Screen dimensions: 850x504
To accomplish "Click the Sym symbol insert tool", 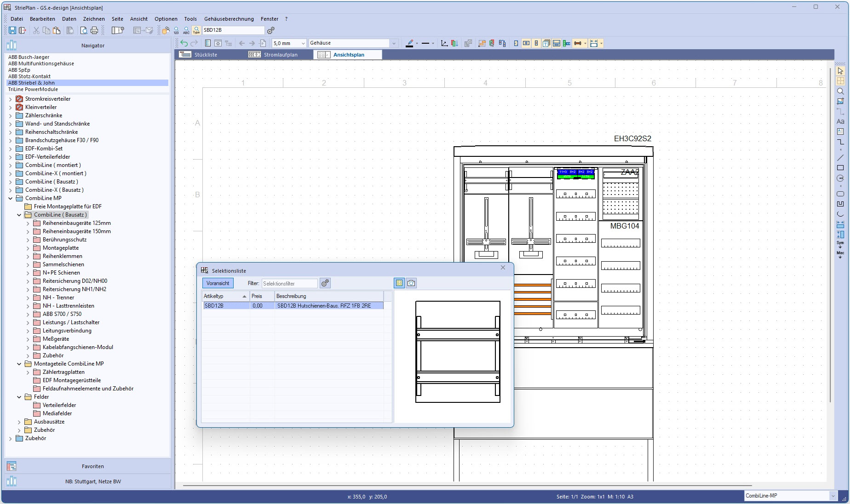I will pyautogui.click(x=840, y=244).
